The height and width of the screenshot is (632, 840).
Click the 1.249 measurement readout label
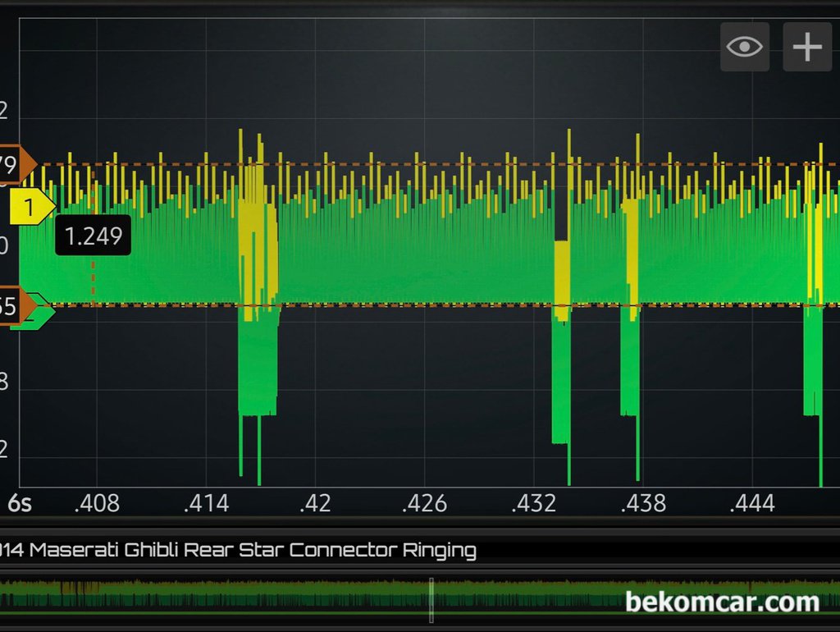point(93,236)
